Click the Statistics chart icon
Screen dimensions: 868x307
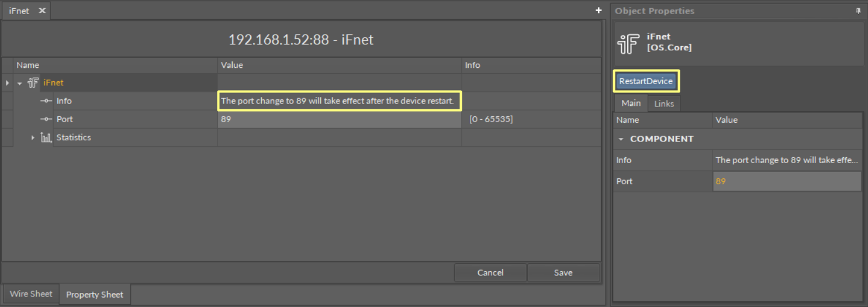[46, 137]
